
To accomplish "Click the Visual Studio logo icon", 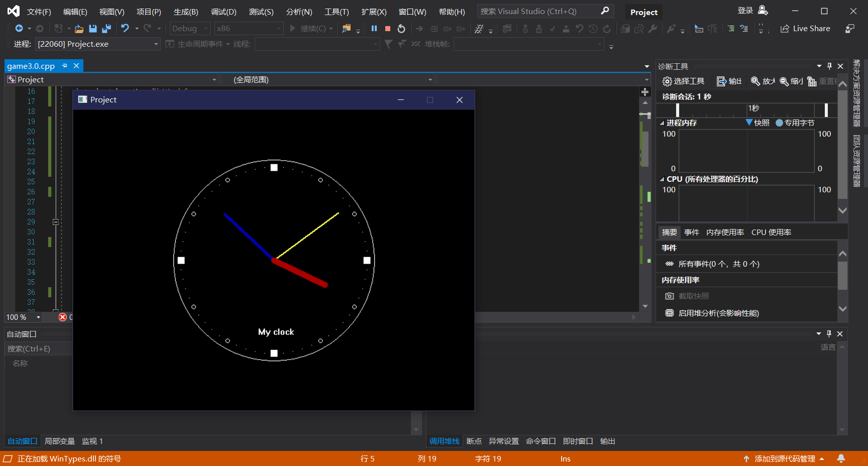I will tap(14, 11).
